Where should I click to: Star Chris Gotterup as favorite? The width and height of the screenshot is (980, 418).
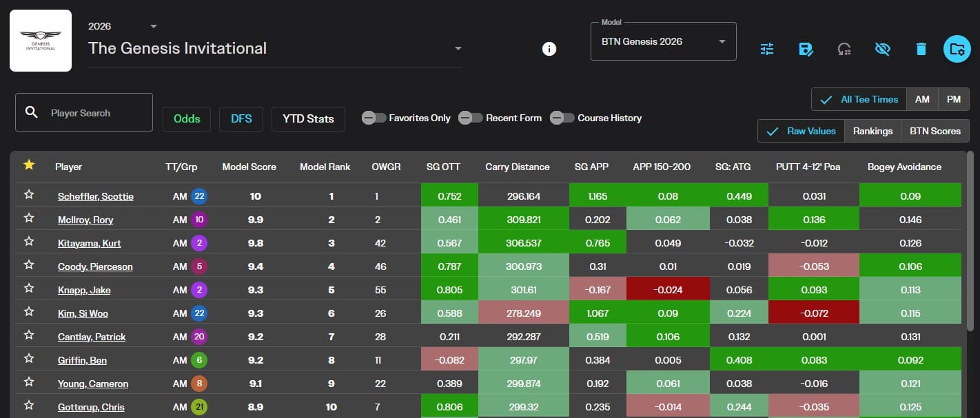coord(29,406)
